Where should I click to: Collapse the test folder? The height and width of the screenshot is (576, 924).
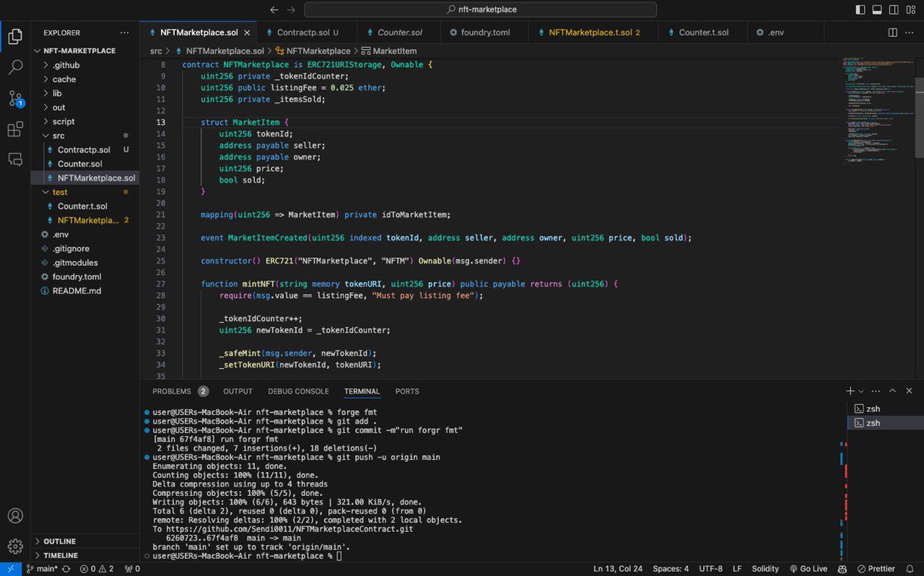click(x=59, y=192)
